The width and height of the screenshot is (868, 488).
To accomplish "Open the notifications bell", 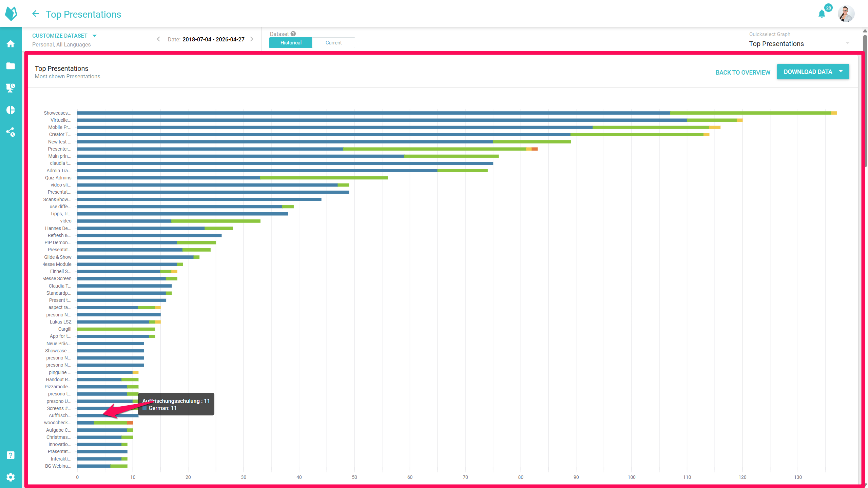I will (822, 14).
